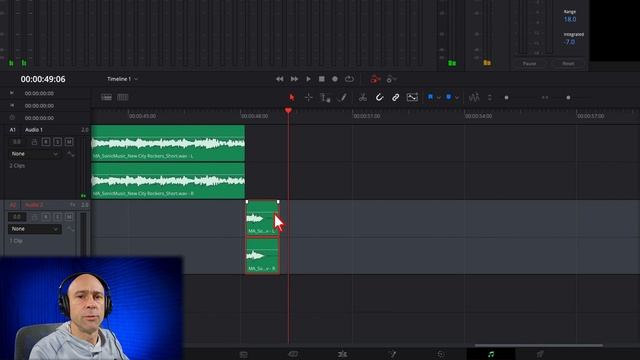Open the Color page tab

click(x=441, y=354)
